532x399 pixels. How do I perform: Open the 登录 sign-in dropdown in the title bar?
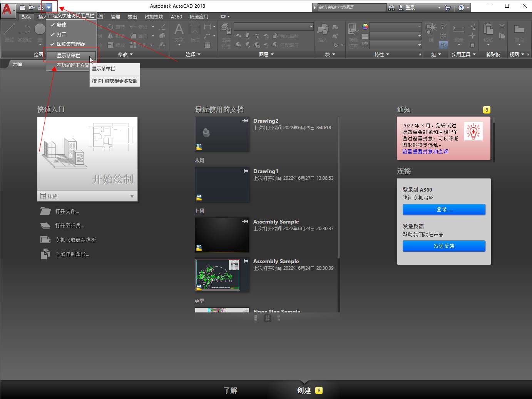pos(439,7)
